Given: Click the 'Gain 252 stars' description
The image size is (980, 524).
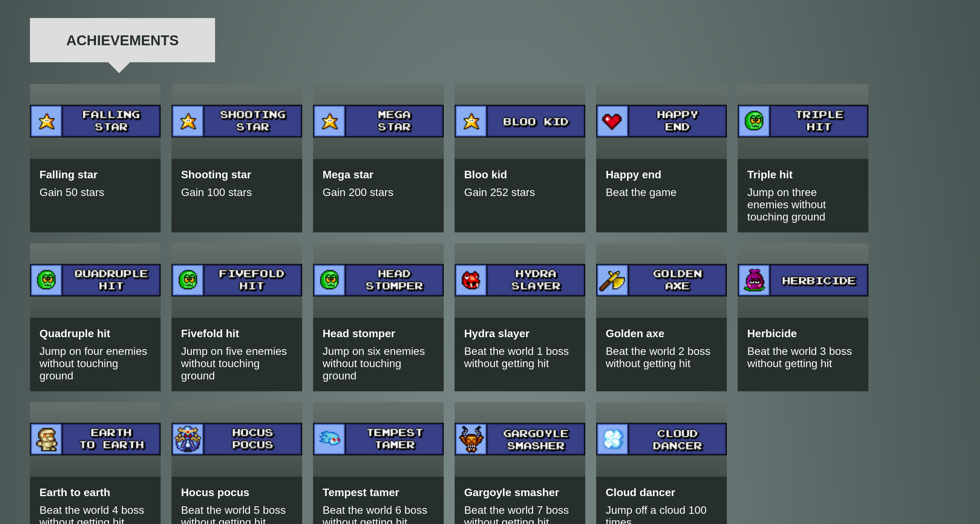Looking at the screenshot, I should [499, 193].
